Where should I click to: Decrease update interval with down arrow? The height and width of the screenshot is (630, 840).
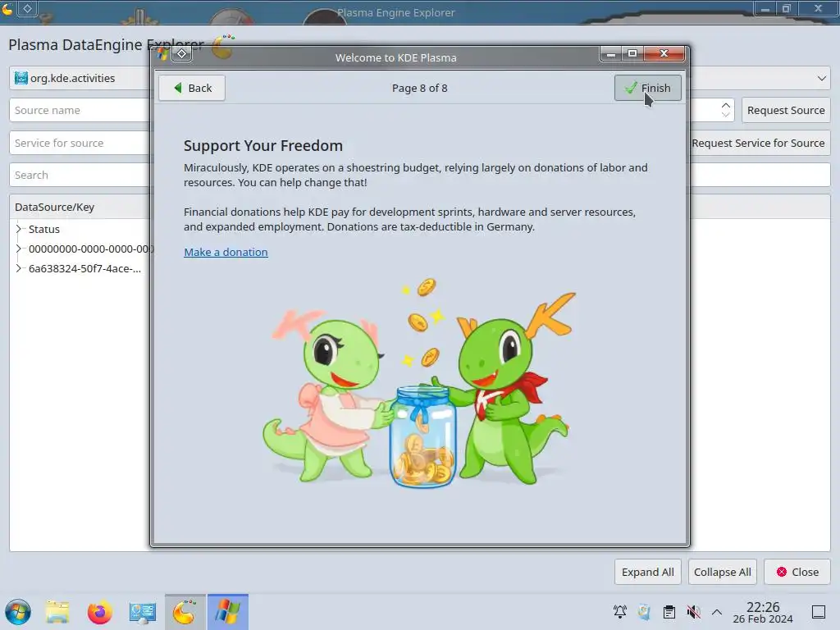726,115
